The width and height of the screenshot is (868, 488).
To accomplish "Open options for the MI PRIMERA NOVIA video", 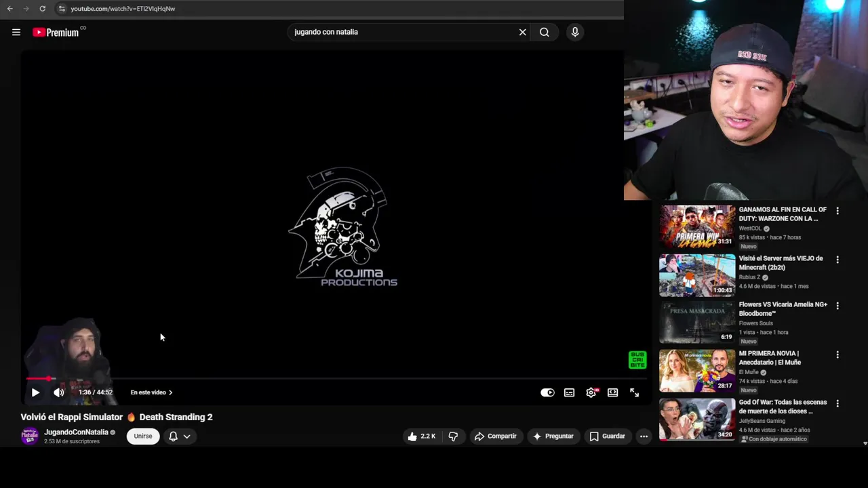I will (837, 354).
